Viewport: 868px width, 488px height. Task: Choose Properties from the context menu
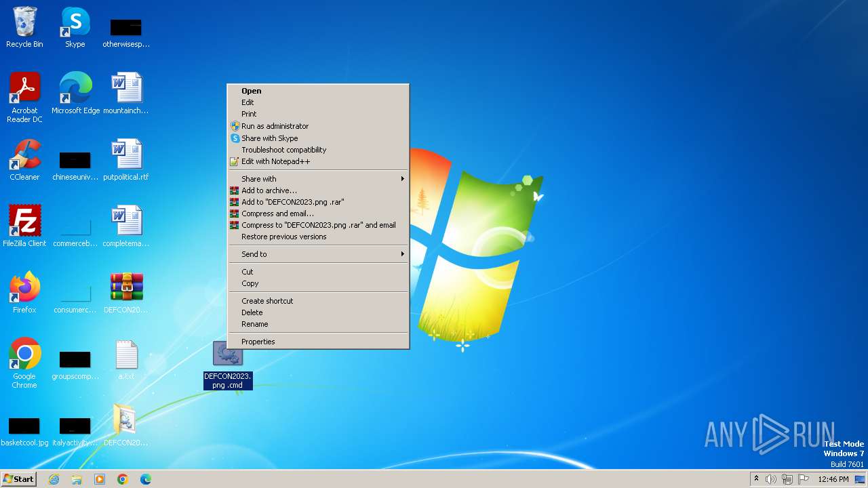[x=318, y=342]
